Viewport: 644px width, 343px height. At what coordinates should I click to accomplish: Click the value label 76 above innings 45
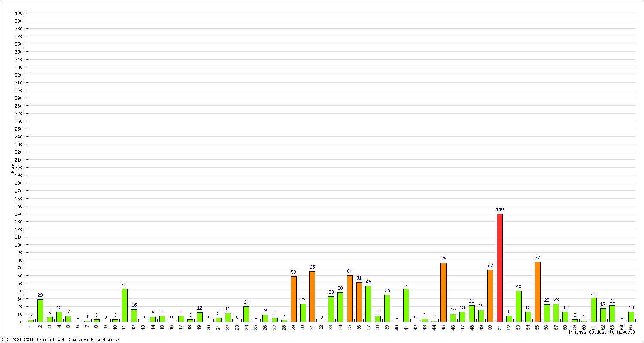click(444, 259)
